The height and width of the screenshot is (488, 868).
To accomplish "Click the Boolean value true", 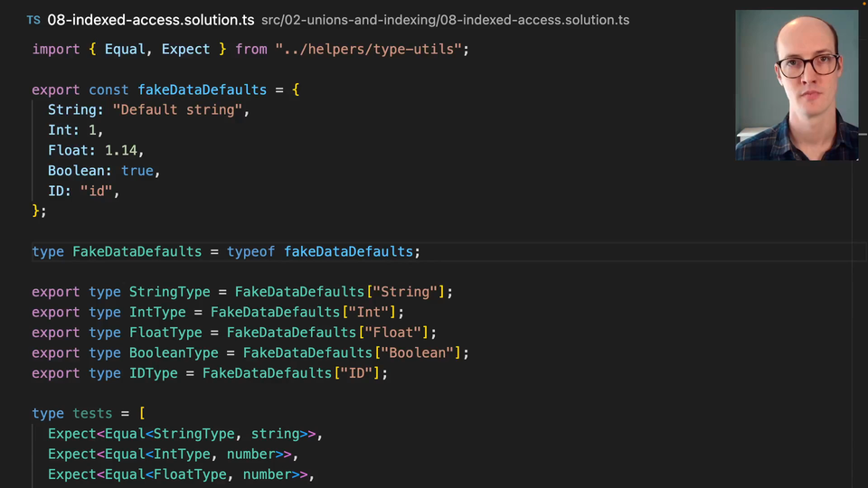I will 140,170.
